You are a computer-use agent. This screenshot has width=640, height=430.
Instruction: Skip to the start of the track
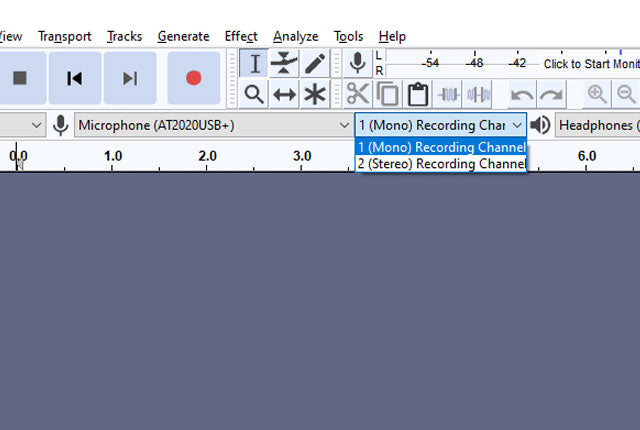(x=74, y=78)
